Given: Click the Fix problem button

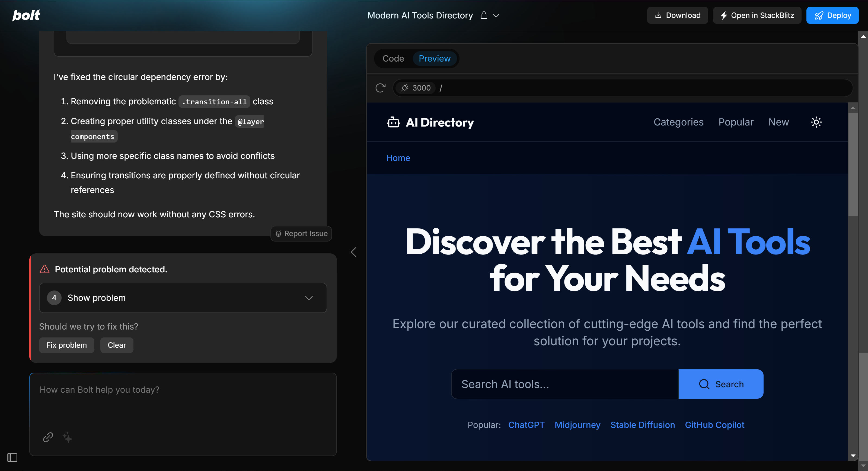Looking at the screenshot, I should tap(66, 344).
